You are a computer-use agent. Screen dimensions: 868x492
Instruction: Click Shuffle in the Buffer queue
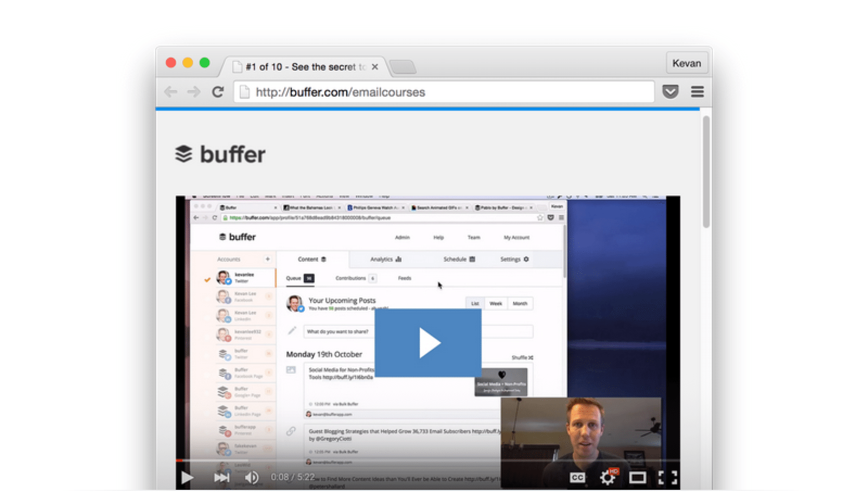pyautogui.click(x=522, y=357)
